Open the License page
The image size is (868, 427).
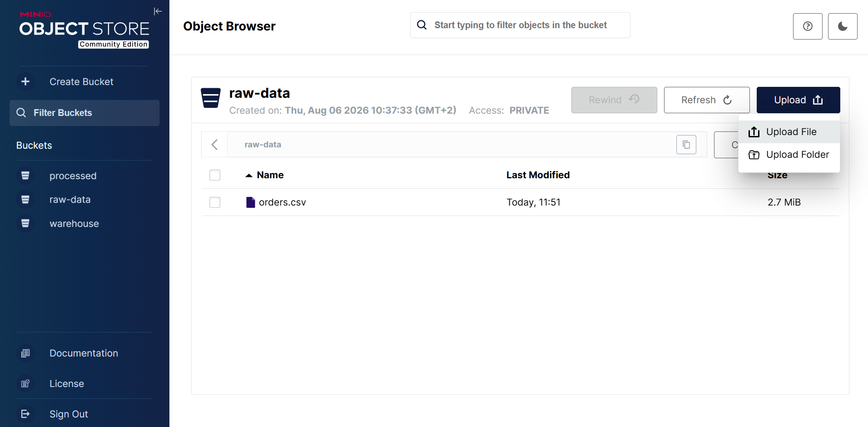(x=67, y=384)
